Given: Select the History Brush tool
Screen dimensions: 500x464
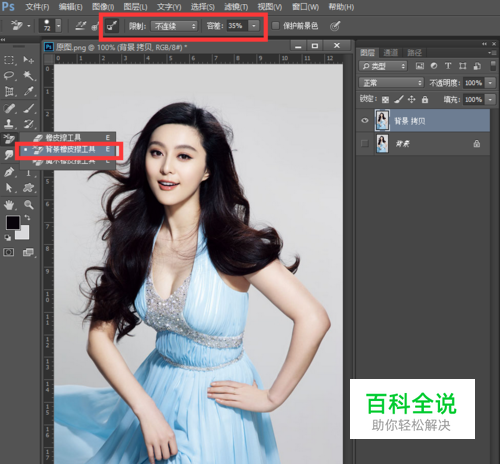Looking at the screenshot, I should pyautogui.click(x=29, y=124).
